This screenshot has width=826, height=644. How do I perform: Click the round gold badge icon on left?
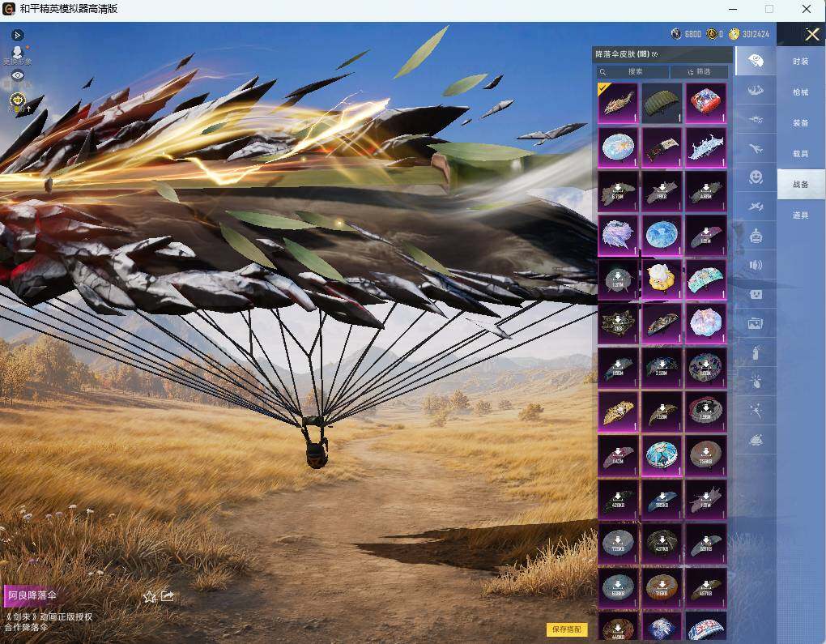tap(17, 100)
